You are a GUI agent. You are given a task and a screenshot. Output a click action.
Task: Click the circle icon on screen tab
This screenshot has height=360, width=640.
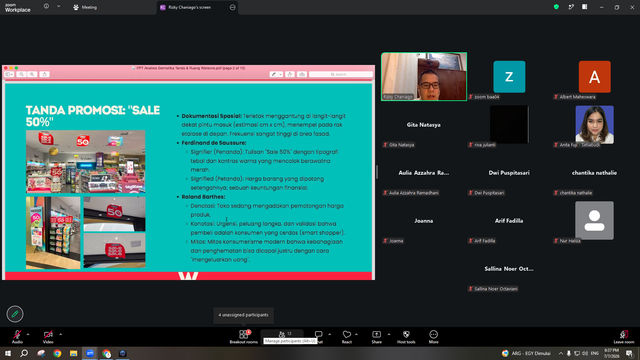tap(233, 7)
